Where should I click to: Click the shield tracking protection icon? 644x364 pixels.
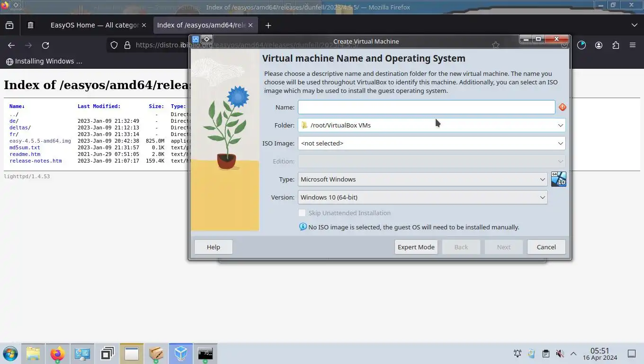pyautogui.click(x=114, y=45)
